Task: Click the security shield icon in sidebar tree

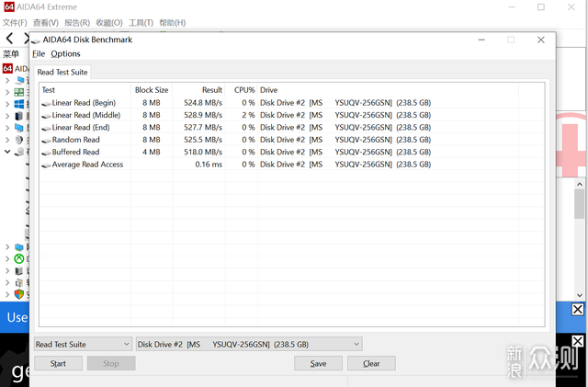Action: [x=19, y=294]
